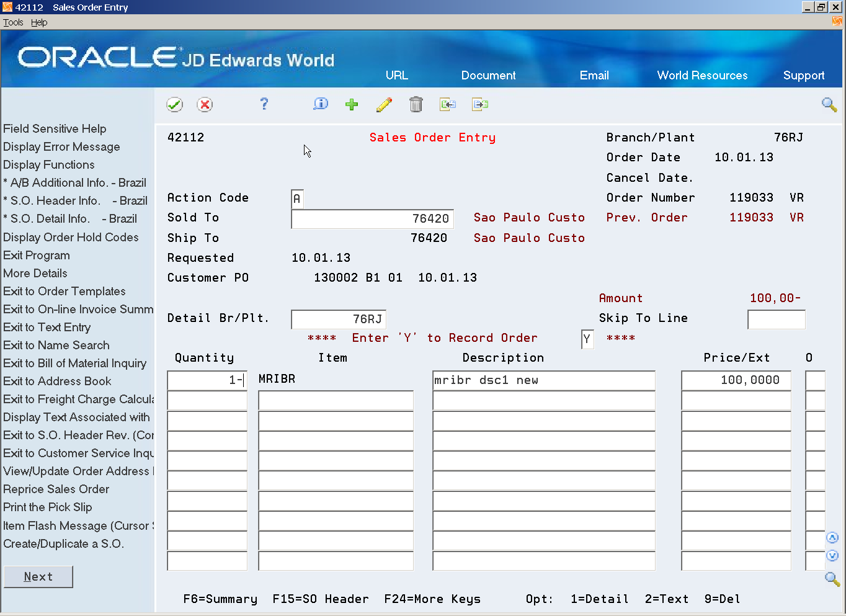Click the magnifier icon below scroll arrows

832,579
